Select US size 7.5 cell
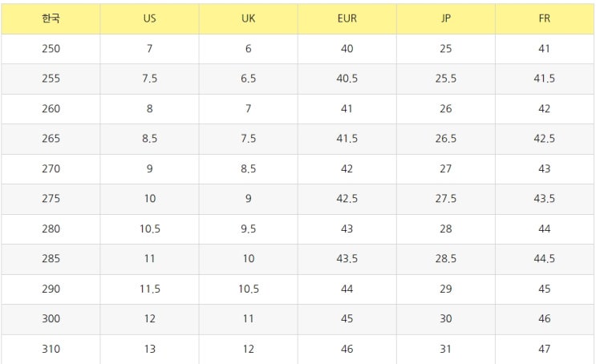 [149, 79]
